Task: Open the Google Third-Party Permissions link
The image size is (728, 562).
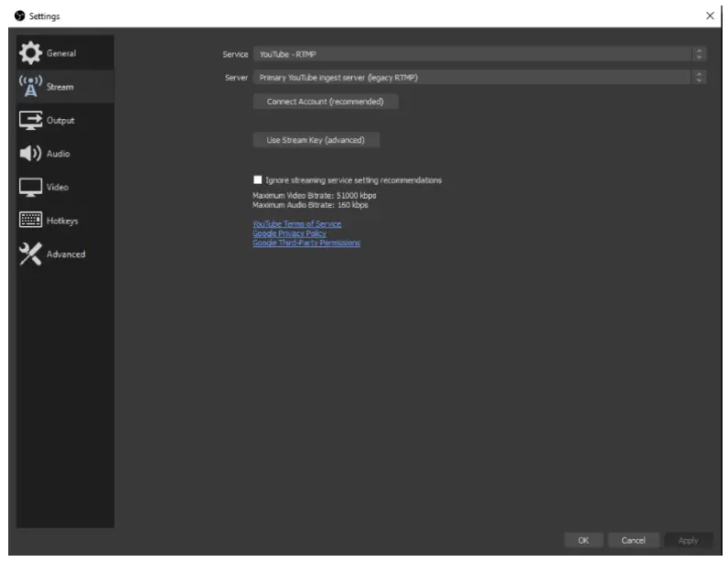Action: point(306,243)
